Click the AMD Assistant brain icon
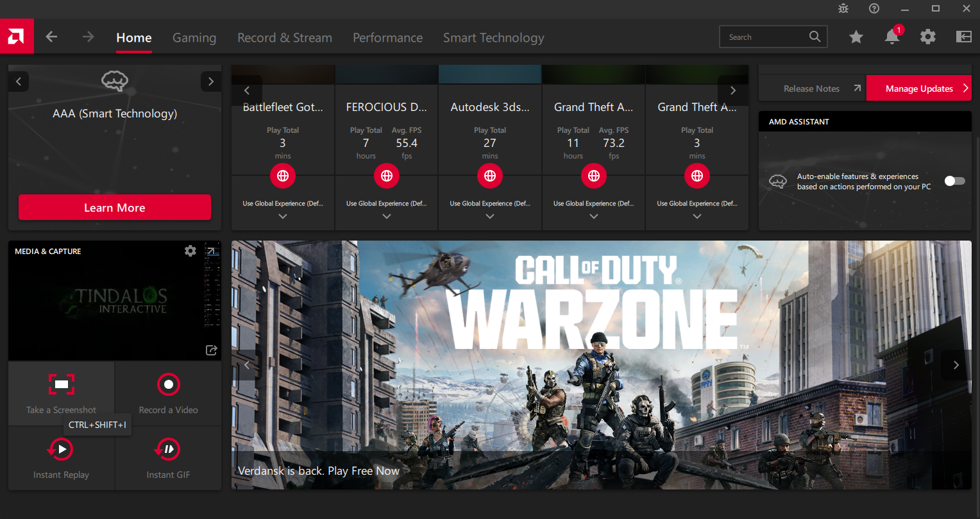 click(778, 182)
